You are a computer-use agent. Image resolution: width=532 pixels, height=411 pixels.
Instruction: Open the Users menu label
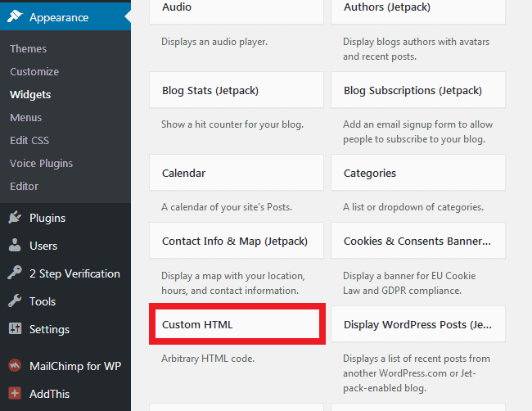pos(43,246)
